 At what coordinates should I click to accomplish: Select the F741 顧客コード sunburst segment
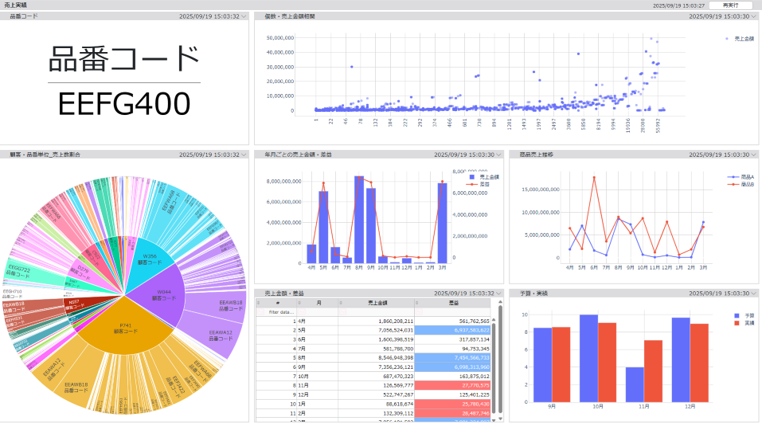(x=125, y=331)
